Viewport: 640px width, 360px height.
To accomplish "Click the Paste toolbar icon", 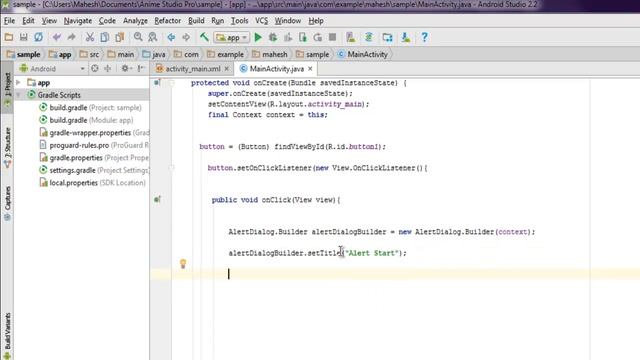I will click(x=120, y=38).
